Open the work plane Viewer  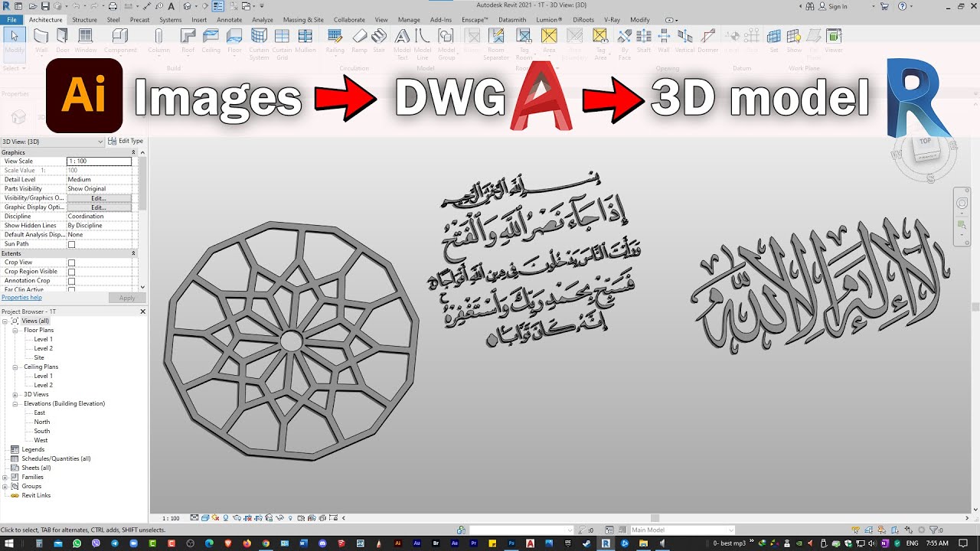(834, 41)
